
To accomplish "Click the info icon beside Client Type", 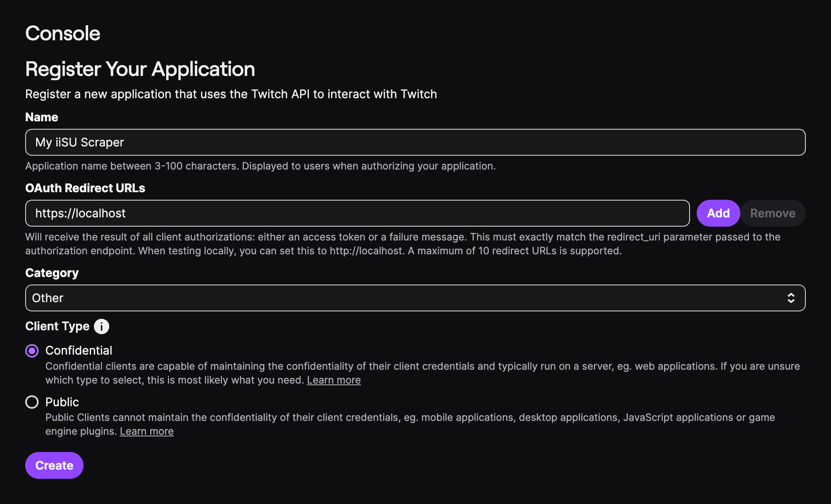I will [x=101, y=326].
